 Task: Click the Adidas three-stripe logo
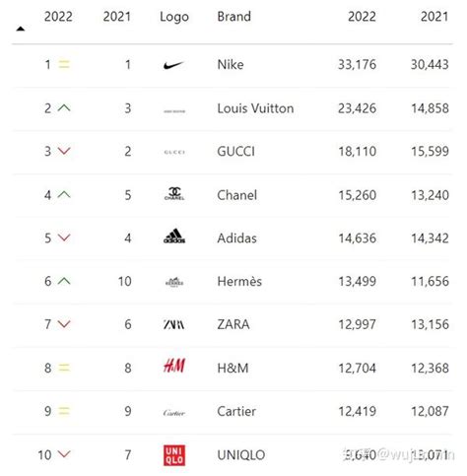click(174, 236)
